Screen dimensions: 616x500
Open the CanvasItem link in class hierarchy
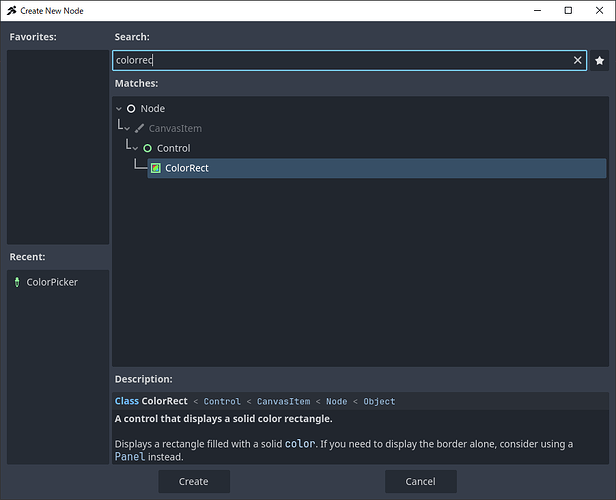pos(286,401)
